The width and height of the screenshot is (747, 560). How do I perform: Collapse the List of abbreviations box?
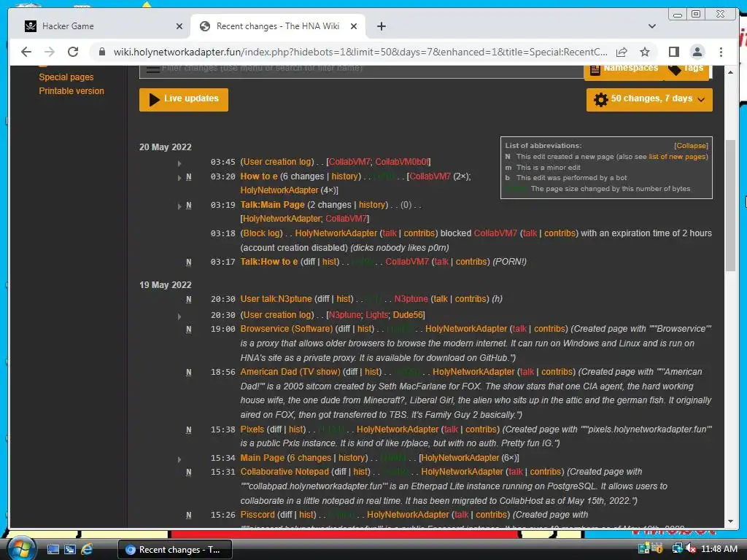click(x=691, y=146)
